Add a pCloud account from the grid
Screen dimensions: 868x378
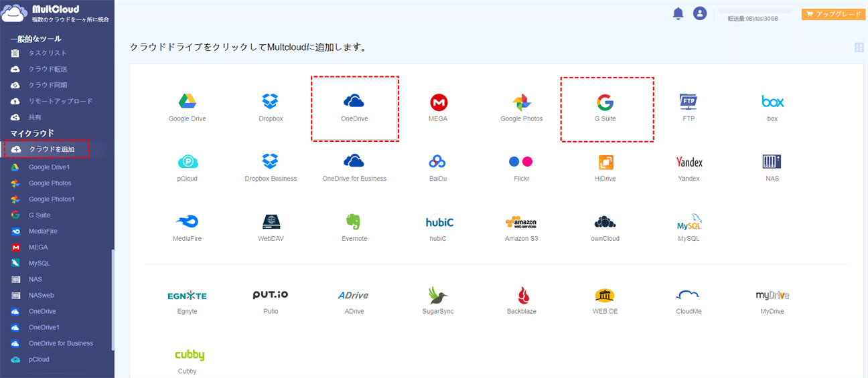187,168
